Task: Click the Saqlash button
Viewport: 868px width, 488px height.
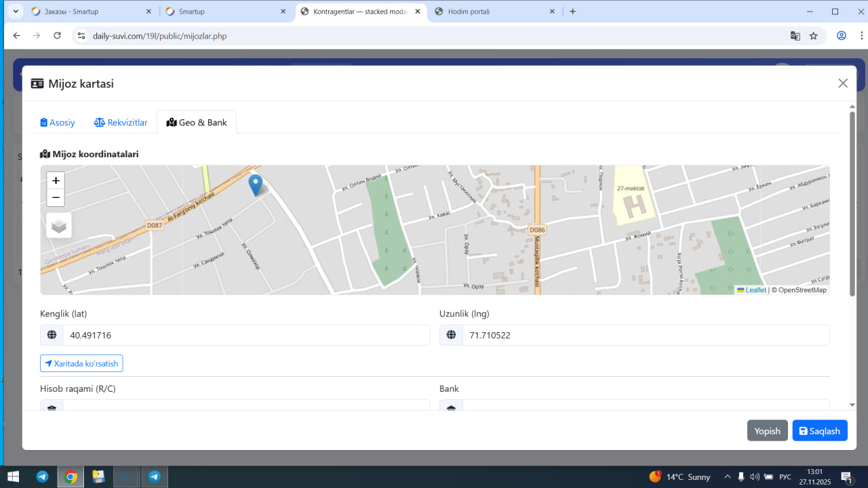Action: point(820,431)
